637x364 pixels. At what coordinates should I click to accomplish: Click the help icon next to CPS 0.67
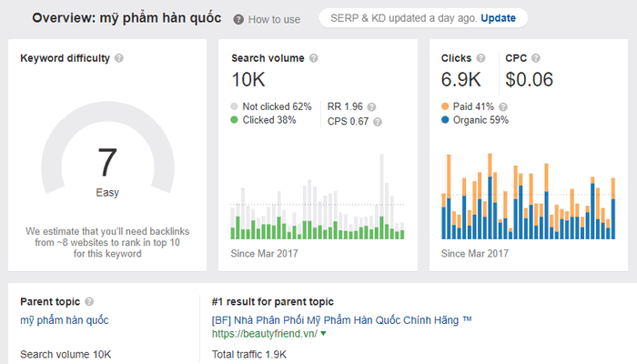pos(378,122)
